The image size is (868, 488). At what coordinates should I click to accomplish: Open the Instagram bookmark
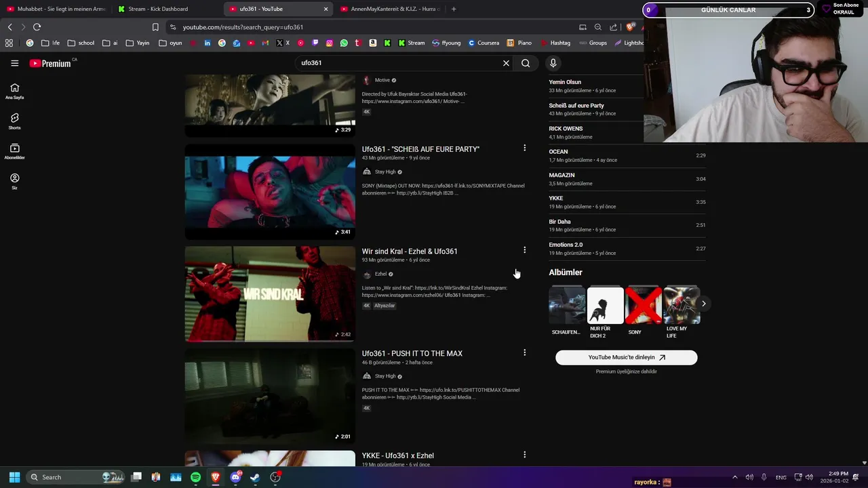coord(330,43)
